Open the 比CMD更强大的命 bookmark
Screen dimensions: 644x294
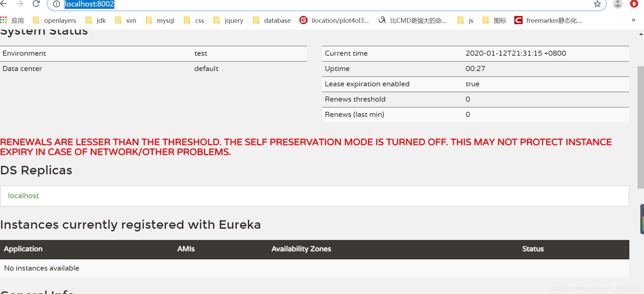(x=413, y=20)
